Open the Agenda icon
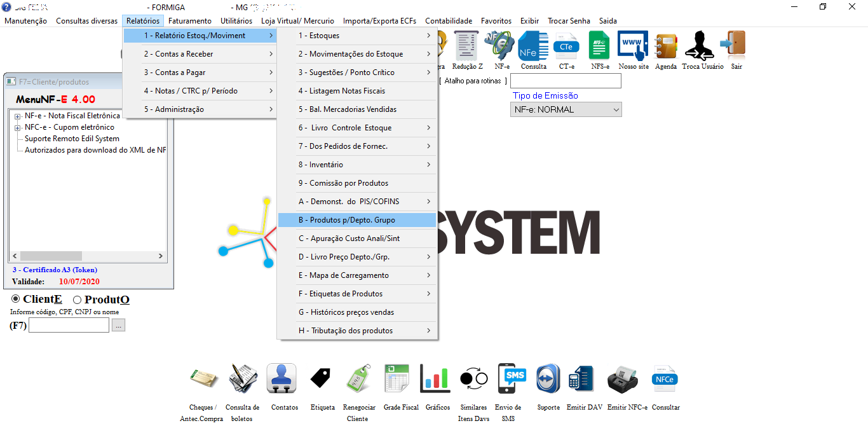The height and width of the screenshot is (435, 868). [x=665, y=47]
